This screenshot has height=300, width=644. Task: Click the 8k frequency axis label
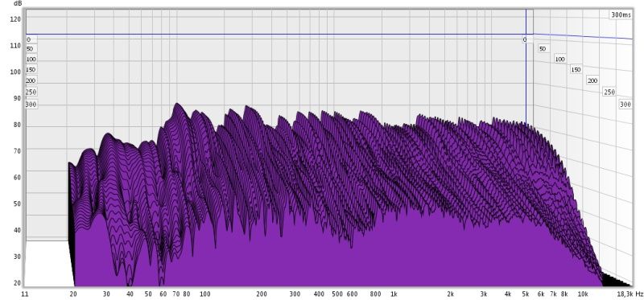565,294
